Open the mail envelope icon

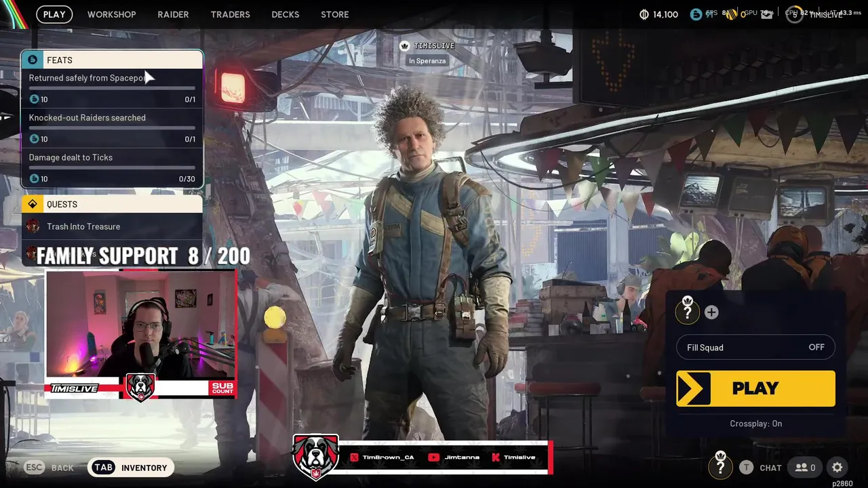[x=766, y=14]
